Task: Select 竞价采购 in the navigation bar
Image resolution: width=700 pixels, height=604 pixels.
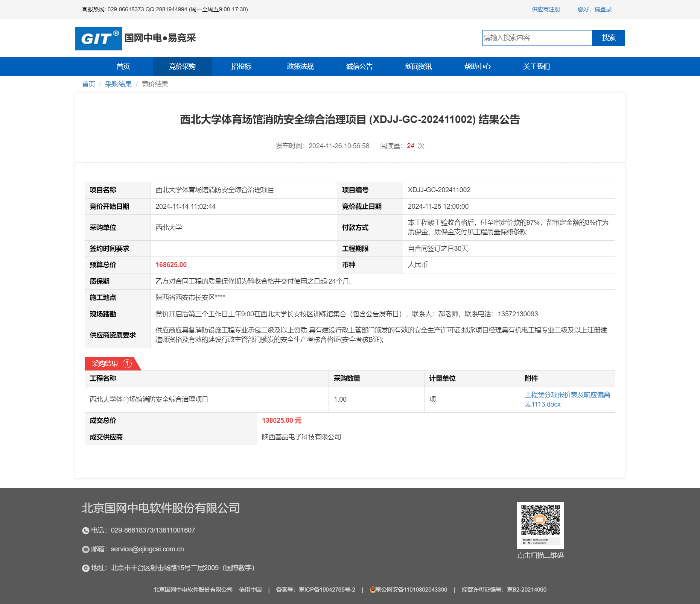Action: 182,67
